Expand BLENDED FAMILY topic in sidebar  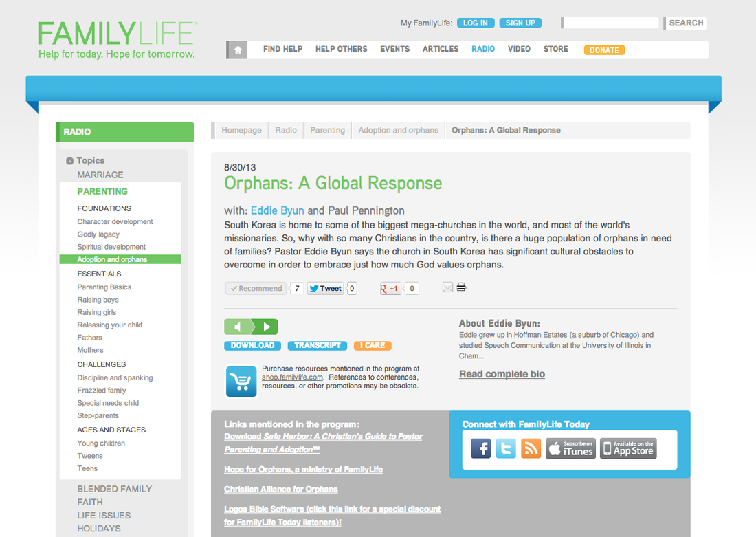115,489
